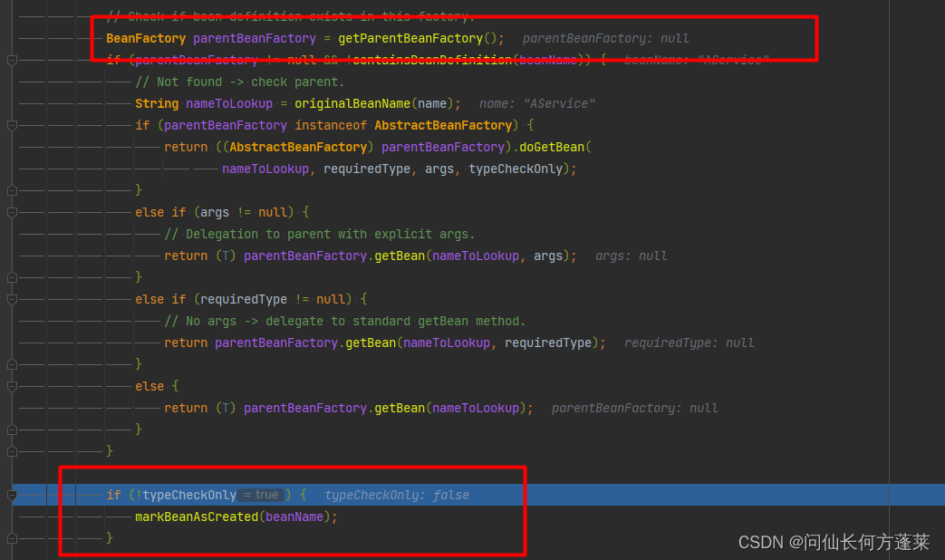This screenshot has height=560, width=945.
Task: Click 'doGetBean' method call
Action: [x=552, y=147]
